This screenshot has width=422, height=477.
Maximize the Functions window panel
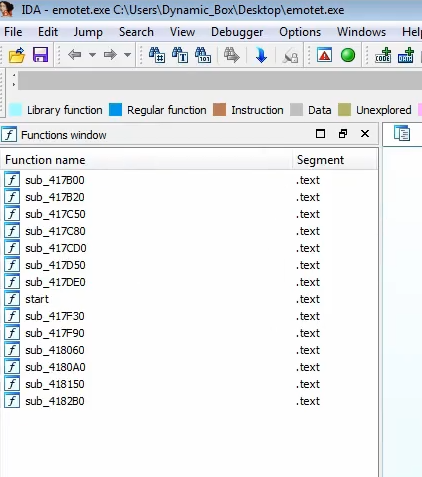point(320,134)
